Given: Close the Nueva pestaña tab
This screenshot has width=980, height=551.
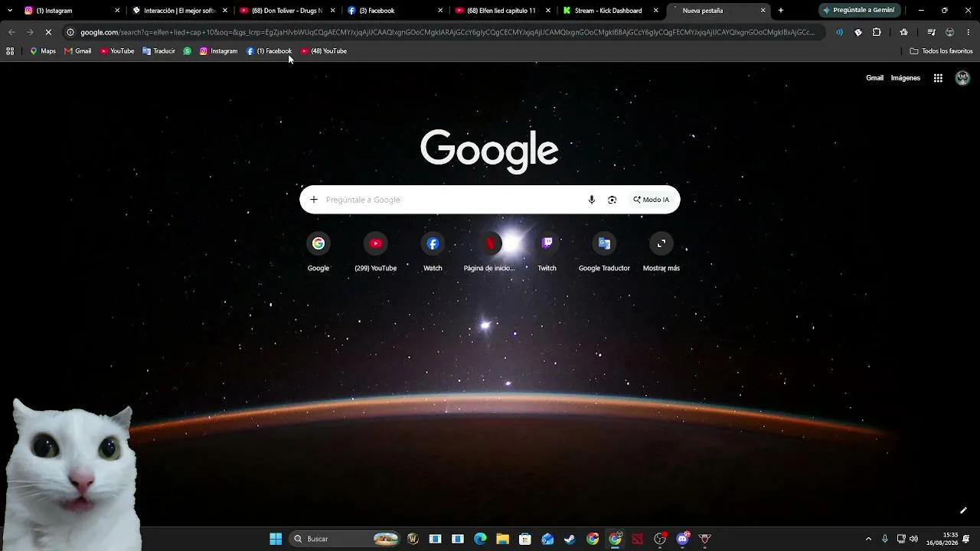Looking at the screenshot, I should [x=763, y=11].
